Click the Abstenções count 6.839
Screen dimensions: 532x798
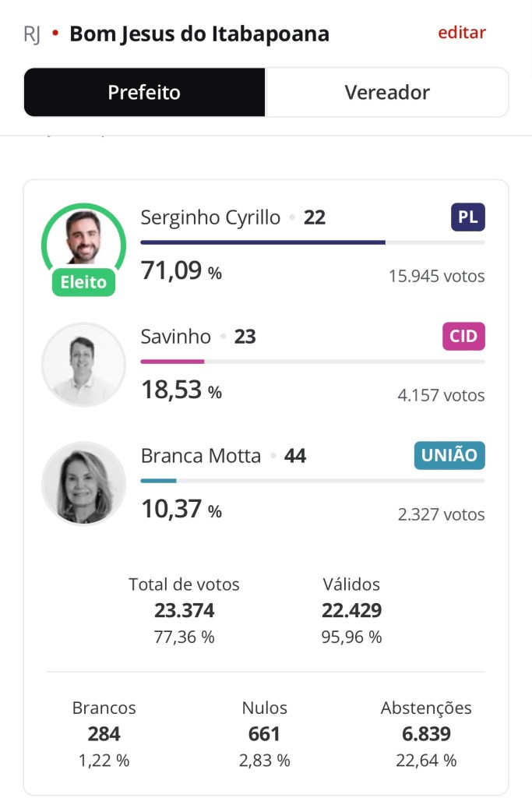pyautogui.click(x=425, y=734)
